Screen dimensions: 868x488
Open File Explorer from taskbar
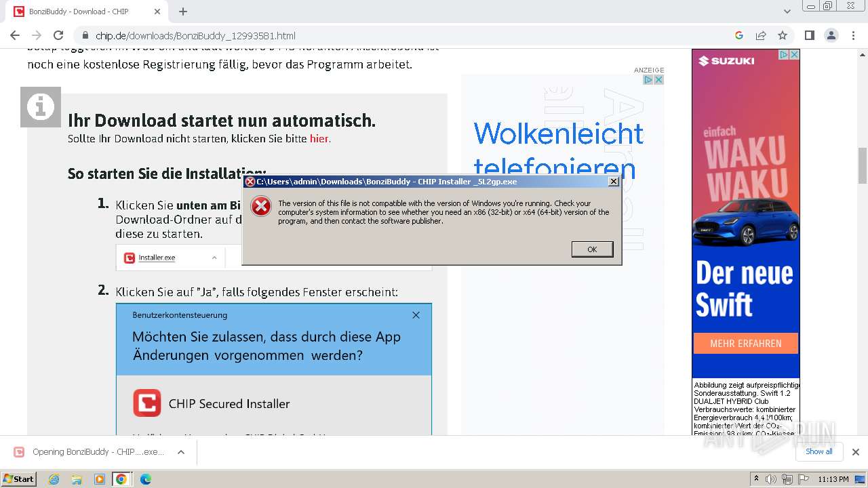(x=77, y=479)
